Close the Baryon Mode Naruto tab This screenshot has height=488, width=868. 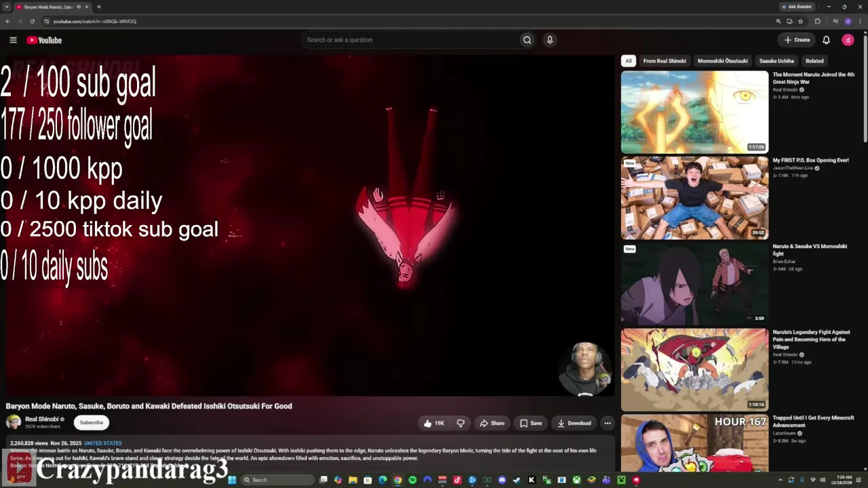click(x=87, y=7)
